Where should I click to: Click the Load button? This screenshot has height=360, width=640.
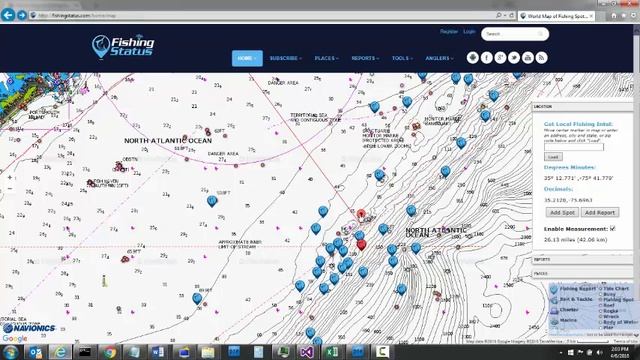553,157
